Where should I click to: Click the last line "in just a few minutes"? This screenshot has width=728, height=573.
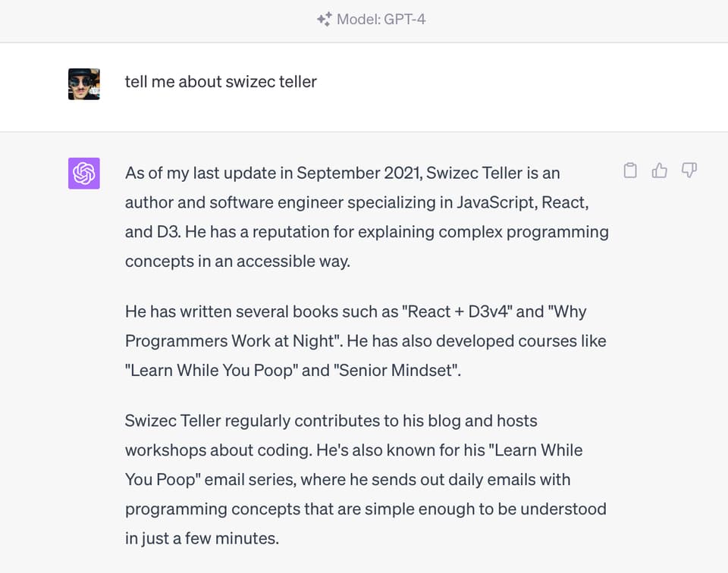(202, 538)
